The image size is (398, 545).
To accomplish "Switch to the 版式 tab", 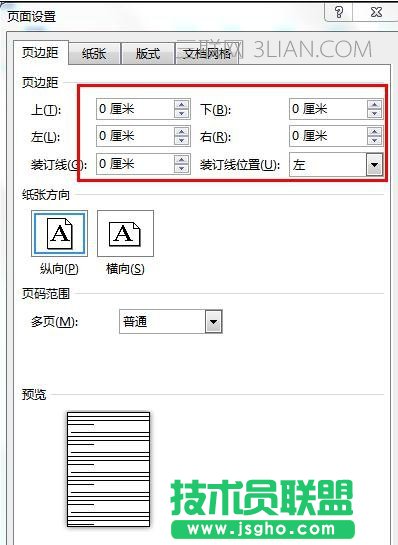I will (148, 54).
